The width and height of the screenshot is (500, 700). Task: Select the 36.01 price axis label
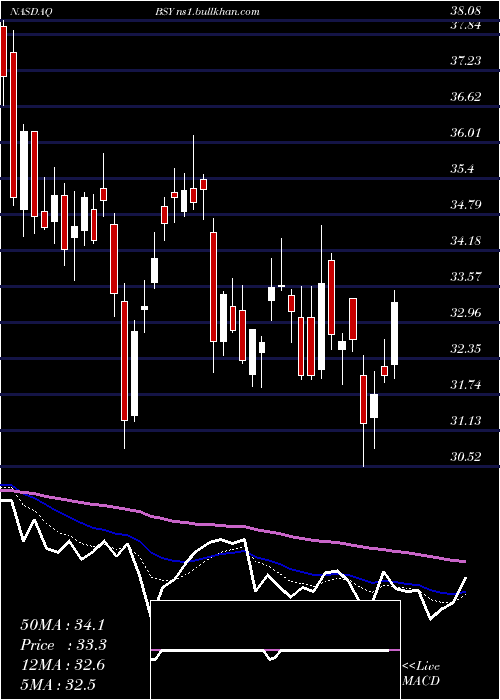(x=465, y=133)
